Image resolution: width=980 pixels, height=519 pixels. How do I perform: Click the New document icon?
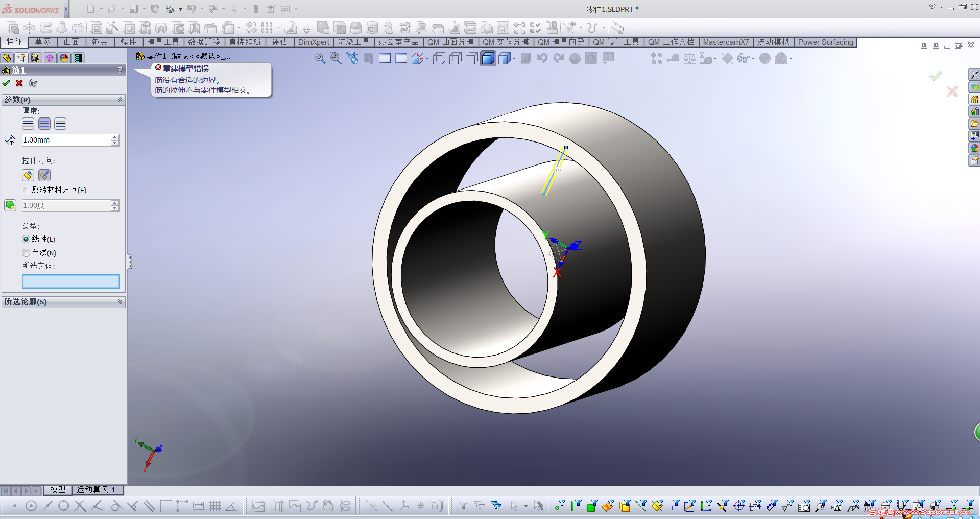(90, 9)
